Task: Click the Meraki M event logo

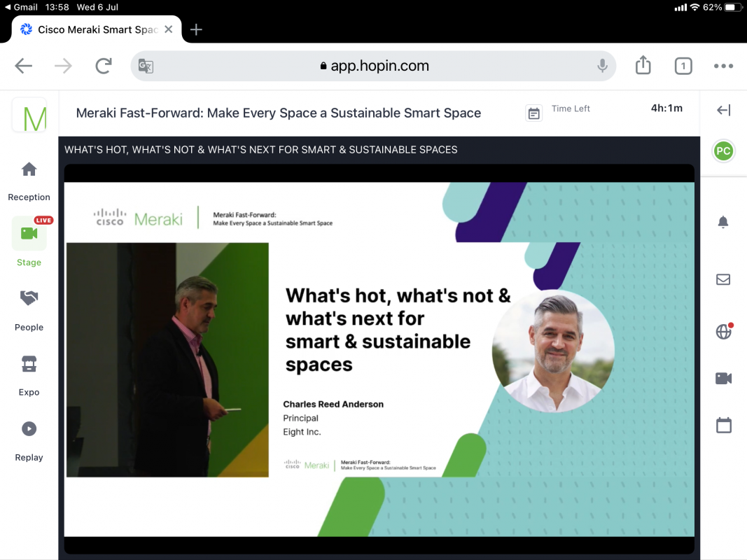Action: [x=29, y=115]
